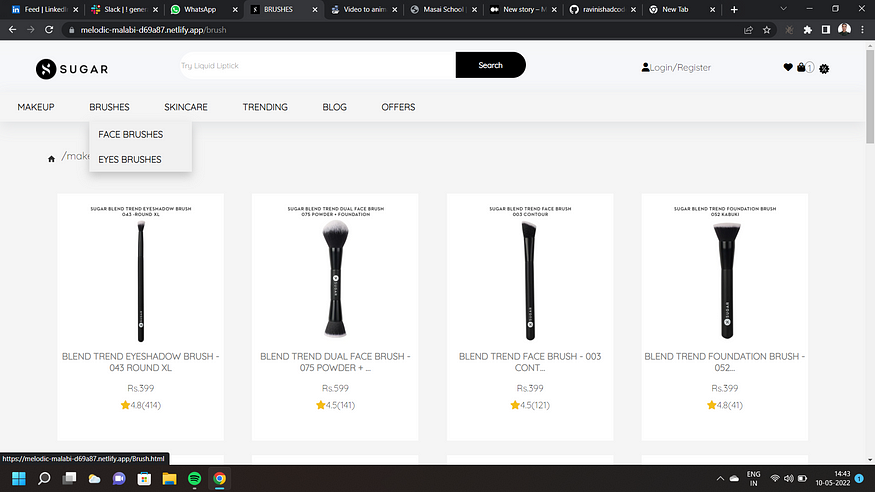Click the settings gear icon in header
The width and height of the screenshot is (875, 492).
point(824,69)
